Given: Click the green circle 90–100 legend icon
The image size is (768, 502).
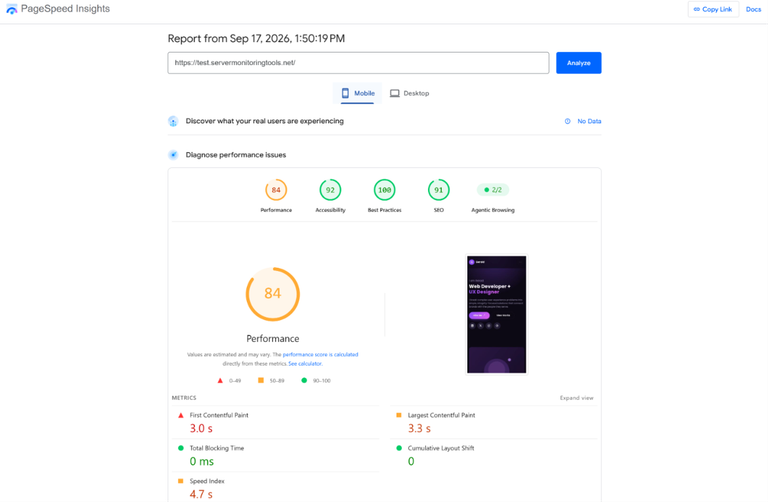Looking at the screenshot, I should click(x=304, y=380).
